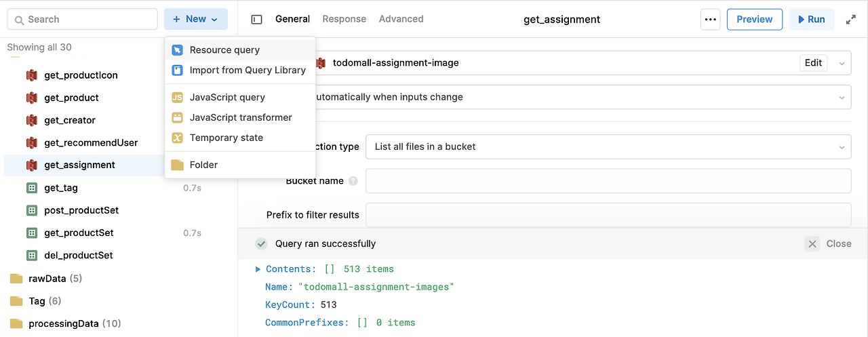Create a new Temporary state

[226, 138]
